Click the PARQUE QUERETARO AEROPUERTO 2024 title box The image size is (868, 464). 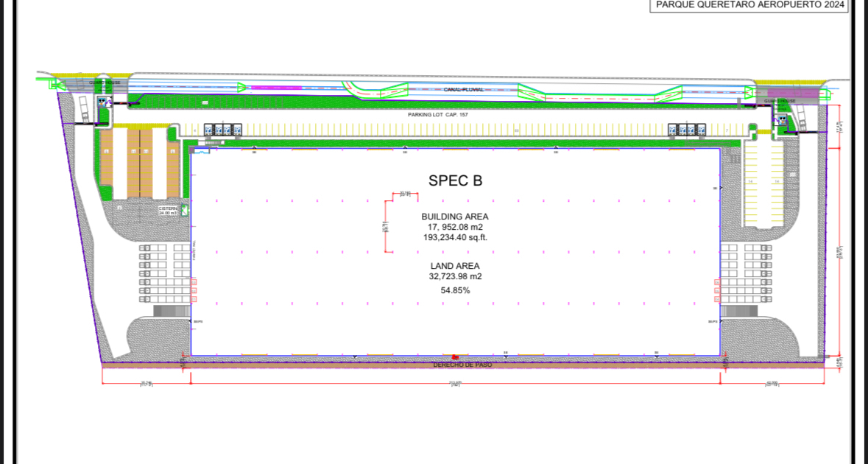coord(748,5)
